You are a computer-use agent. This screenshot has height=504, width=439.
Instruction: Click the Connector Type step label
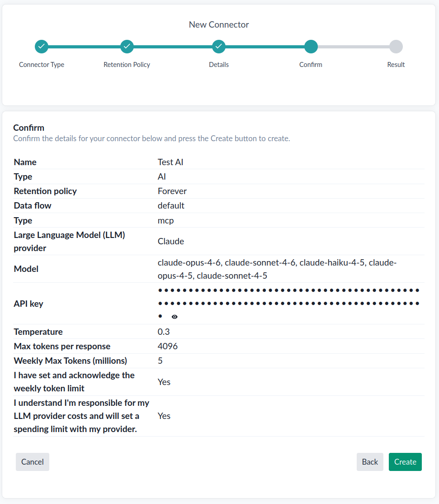(x=42, y=65)
